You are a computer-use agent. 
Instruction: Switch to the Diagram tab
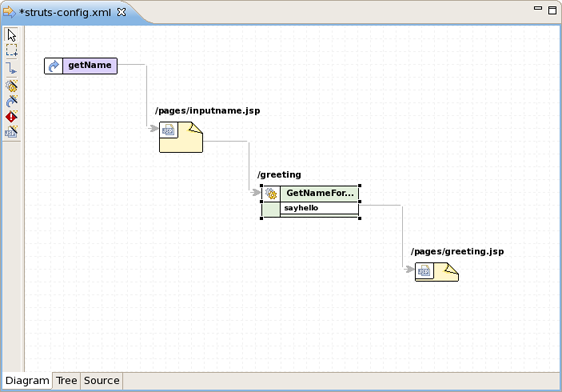(x=27, y=381)
